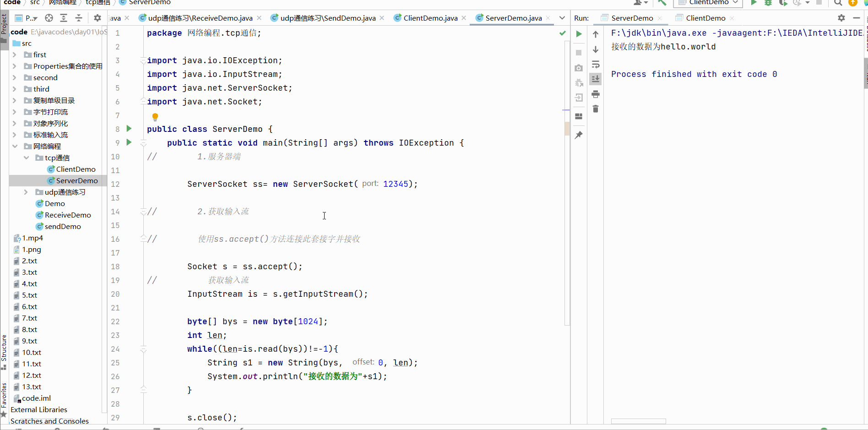Toggle scroll to end in Run console
The height and width of the screenshot is (430, 868).
tap(596, 79)
